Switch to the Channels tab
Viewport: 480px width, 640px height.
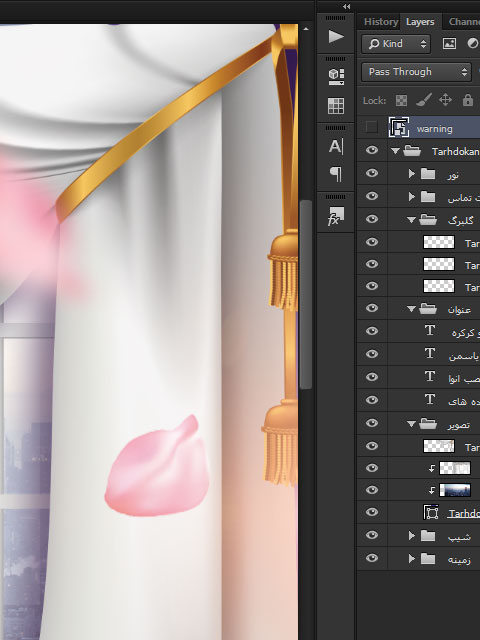click(x=464, y=22)
